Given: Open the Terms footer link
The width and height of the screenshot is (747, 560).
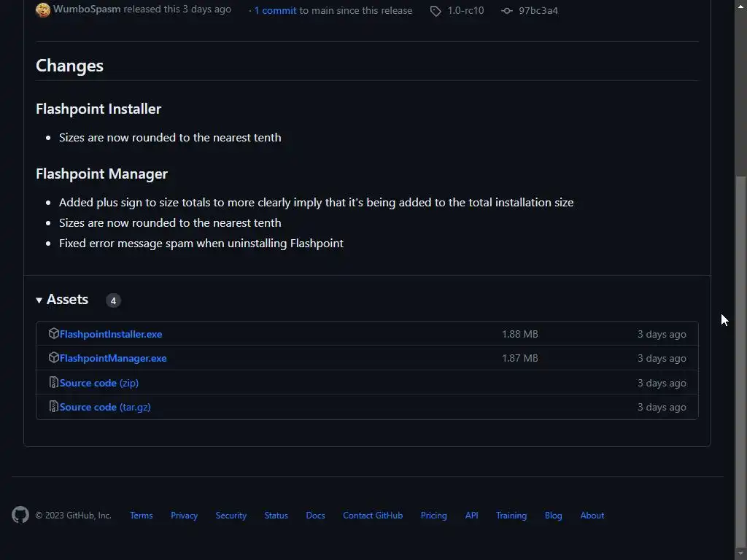Looking at the screenshot, I should [142, 516].
